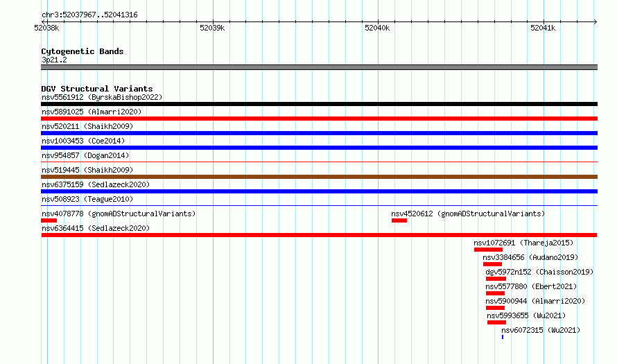Click the 52038k ruler label
Screen dimensions: 617x364
tap(46, 28)
